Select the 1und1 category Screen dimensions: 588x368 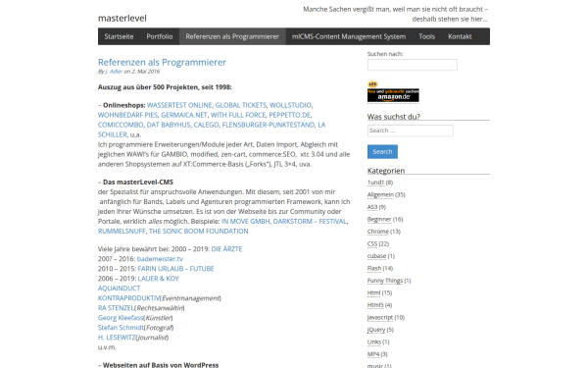375,183
